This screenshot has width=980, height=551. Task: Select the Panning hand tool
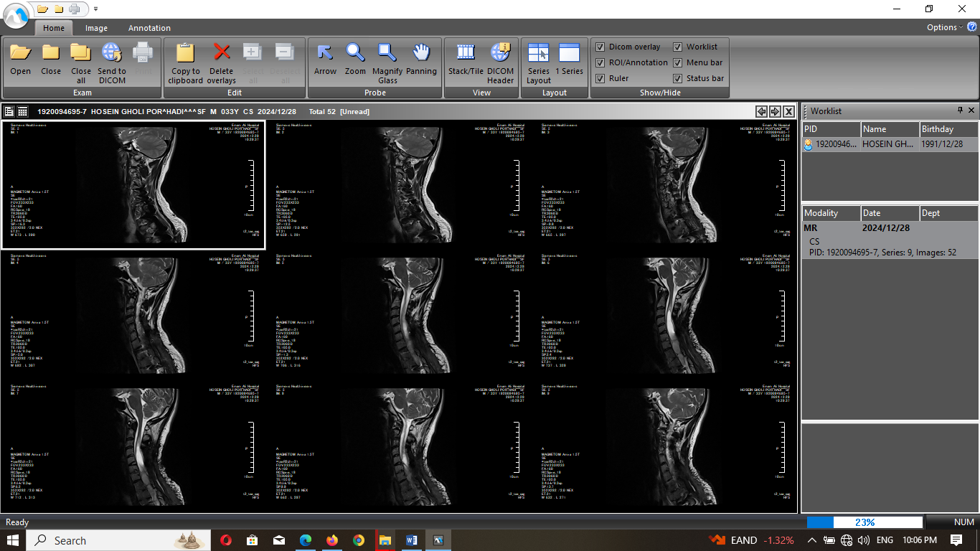tap(421, 53)
